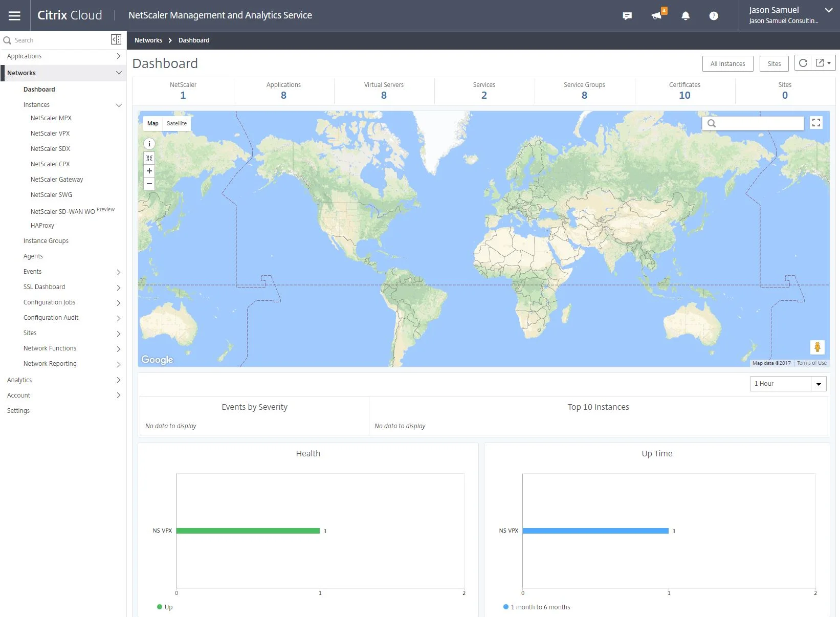
Task: Open NetScaler SD-WAN WO preview
Action: pos(73,211)
